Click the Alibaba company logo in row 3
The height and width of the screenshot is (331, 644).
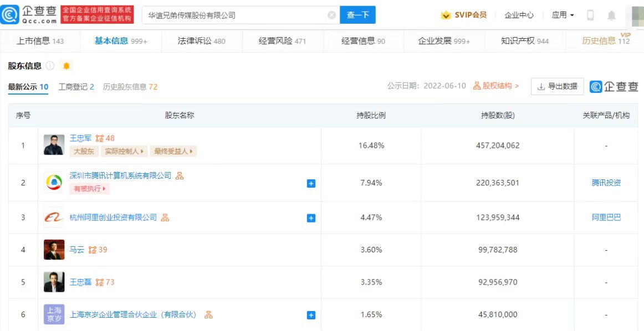click(x=54, y=218)
